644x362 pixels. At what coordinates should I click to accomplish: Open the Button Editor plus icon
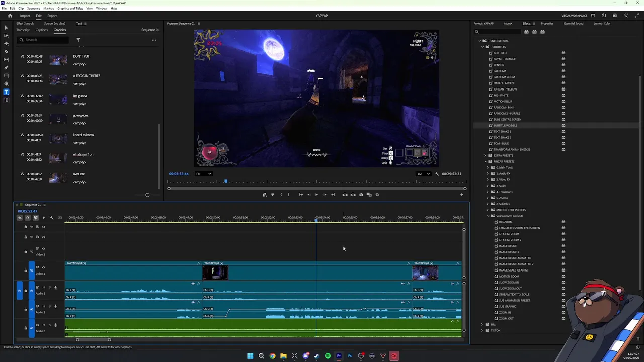coord(462,195)
